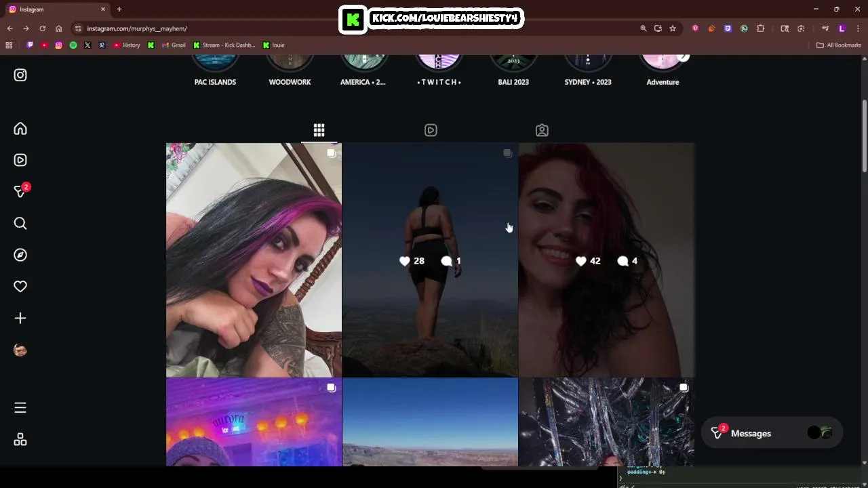Open the floating Messages panel
This screenshot has width=868, height=488.
(x=772, y=433)
